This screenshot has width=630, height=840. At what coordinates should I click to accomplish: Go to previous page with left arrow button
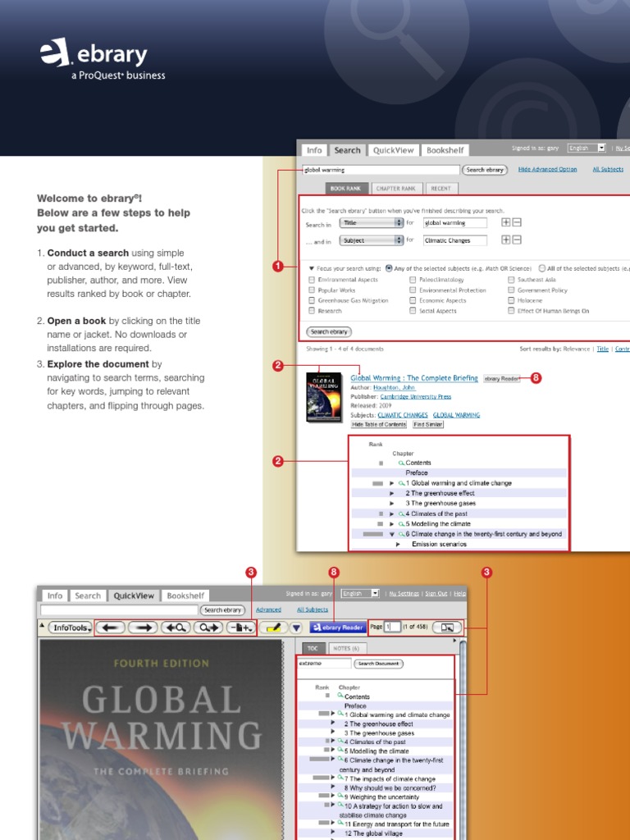point(111,628)
